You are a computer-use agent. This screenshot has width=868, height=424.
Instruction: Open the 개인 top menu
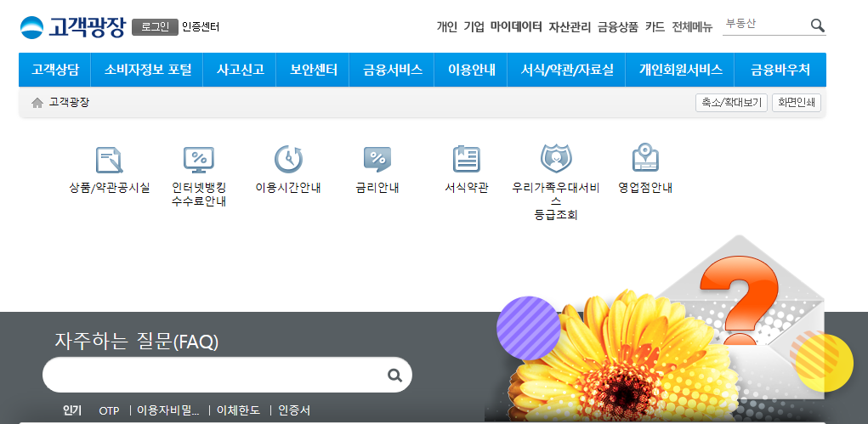point(446,27)
